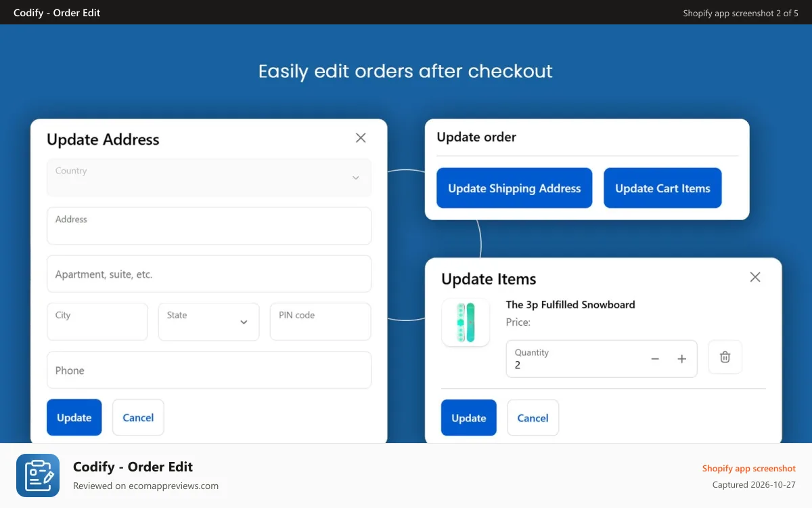The width and height of the screenshot is (812, 508).
Task: Close the Update Items dialog
Action: [755, 277]
